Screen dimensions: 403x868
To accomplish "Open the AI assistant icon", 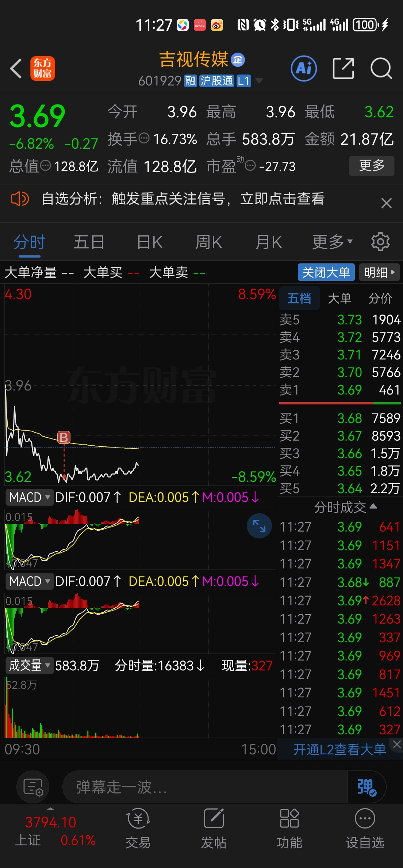I will tap(304, 68).
